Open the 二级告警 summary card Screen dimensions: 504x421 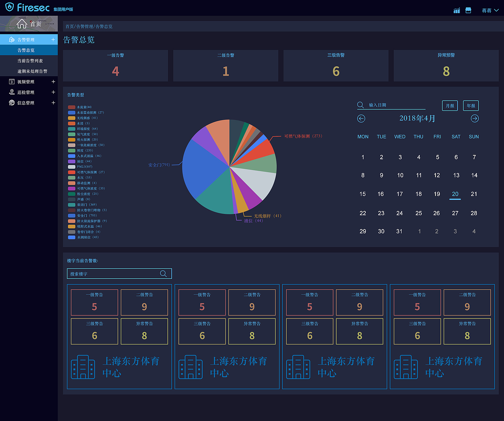[x=226, y=65]
